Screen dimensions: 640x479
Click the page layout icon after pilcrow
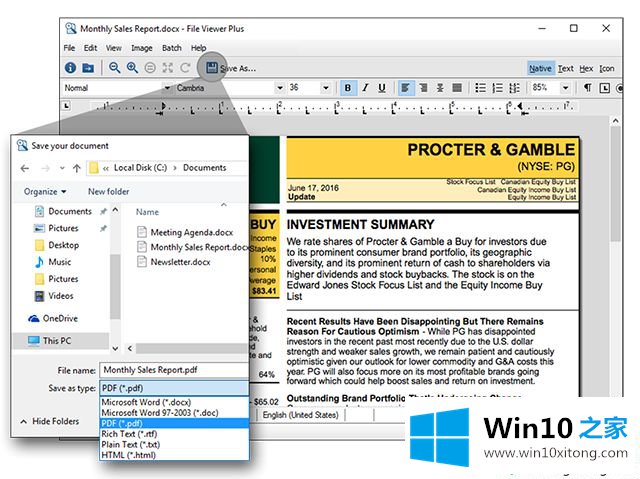[x=604, y=88]
